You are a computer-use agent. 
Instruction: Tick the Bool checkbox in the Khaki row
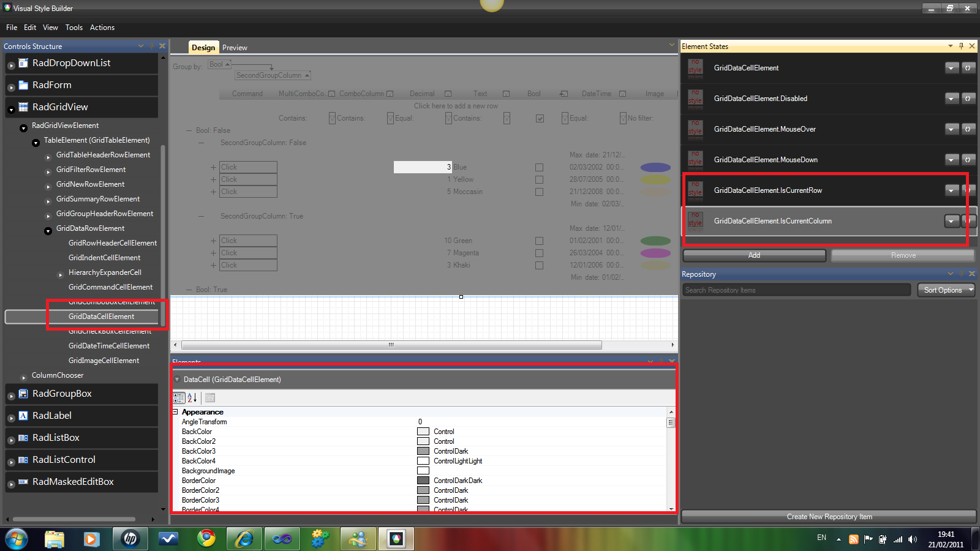pyautogui.click(x=539, y=265)
